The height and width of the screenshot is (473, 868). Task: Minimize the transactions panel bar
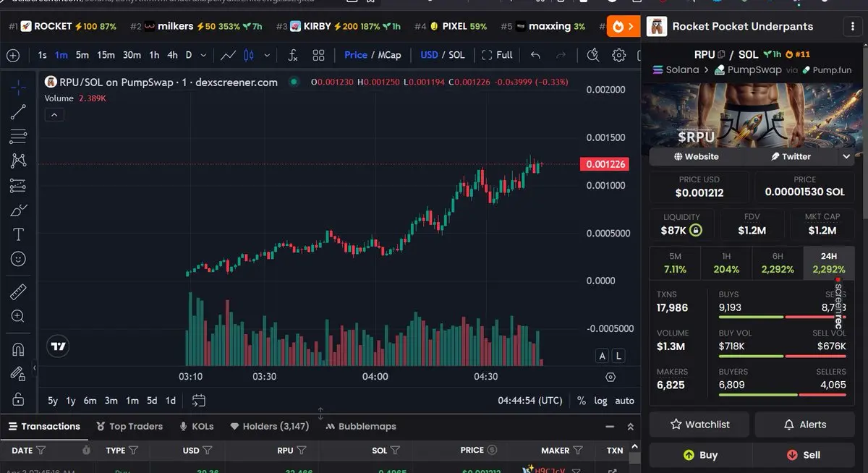[610, 427]
